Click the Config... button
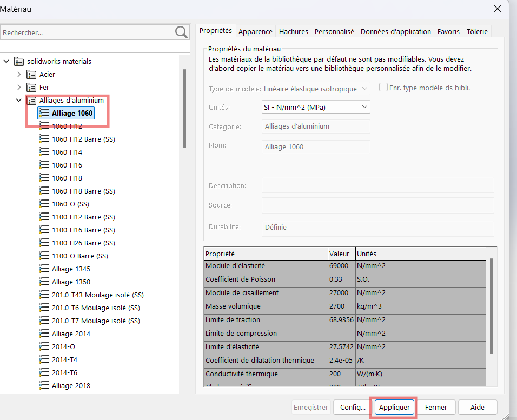This screenshot has width=517, height=420. (353, 407)
